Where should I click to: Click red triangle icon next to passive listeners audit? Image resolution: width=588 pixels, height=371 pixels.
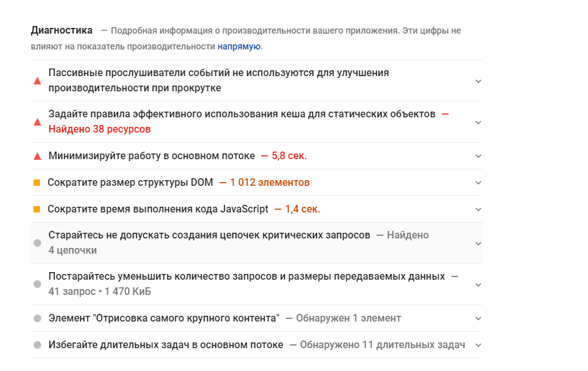[x=37, y=81]
